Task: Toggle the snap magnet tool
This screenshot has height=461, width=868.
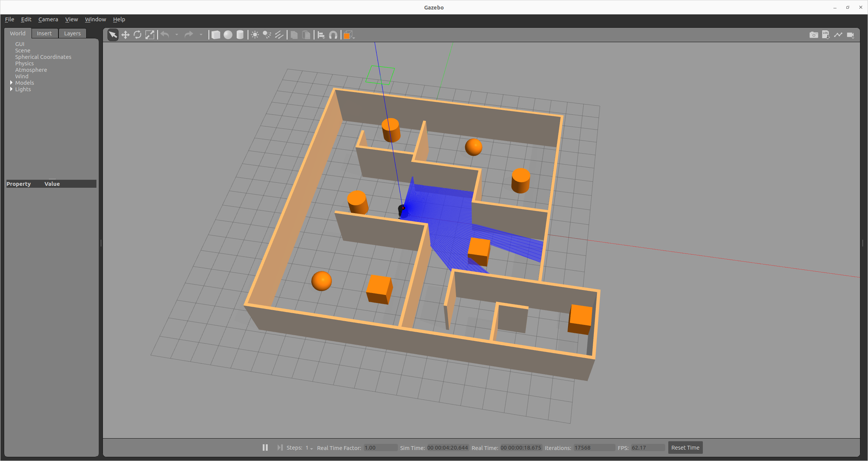Action: [x=333, y=35]
